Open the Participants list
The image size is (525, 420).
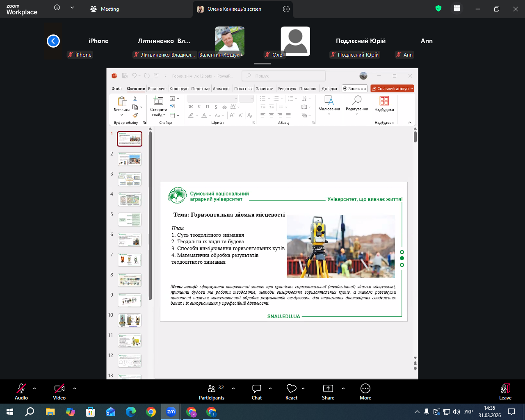(x=212, y=392)
